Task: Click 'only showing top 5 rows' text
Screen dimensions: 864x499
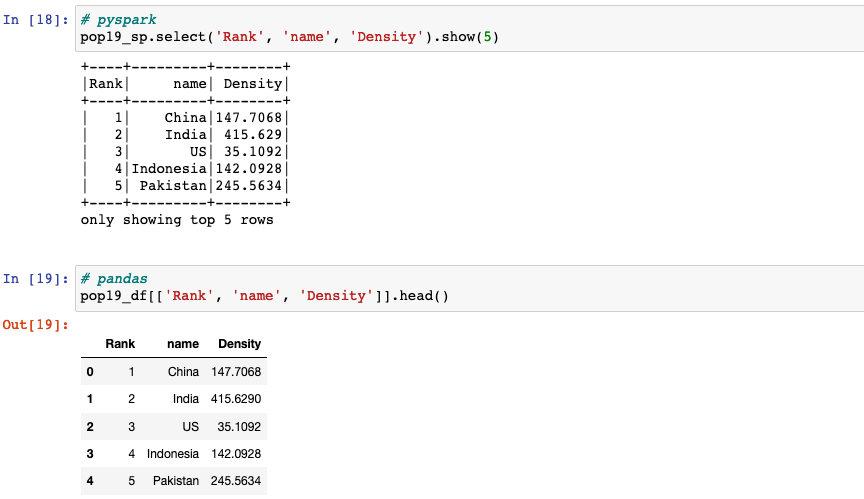Action: pos(177,220)
